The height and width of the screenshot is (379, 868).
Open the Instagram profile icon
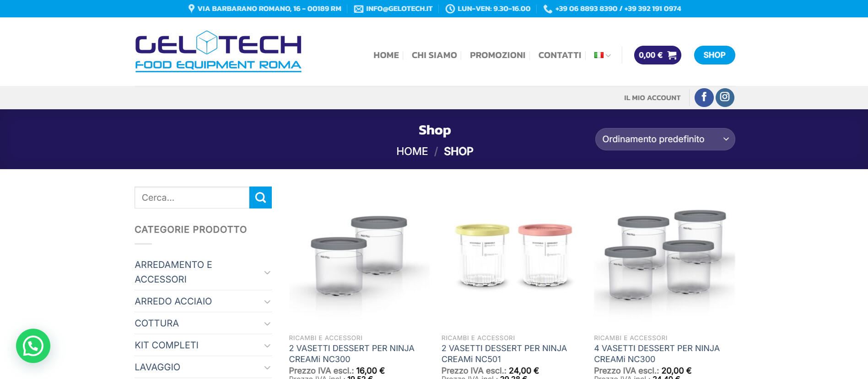point(725,97)
